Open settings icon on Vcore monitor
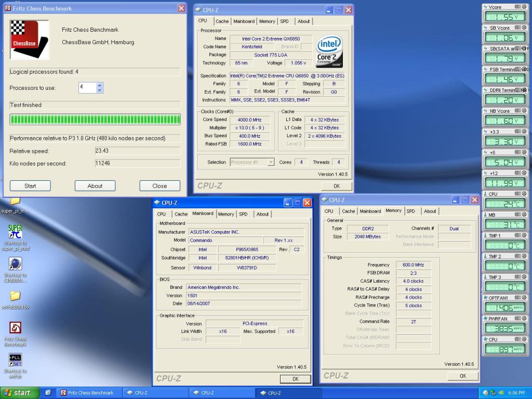This screenshot has width=532, height=399. (518, 6)
